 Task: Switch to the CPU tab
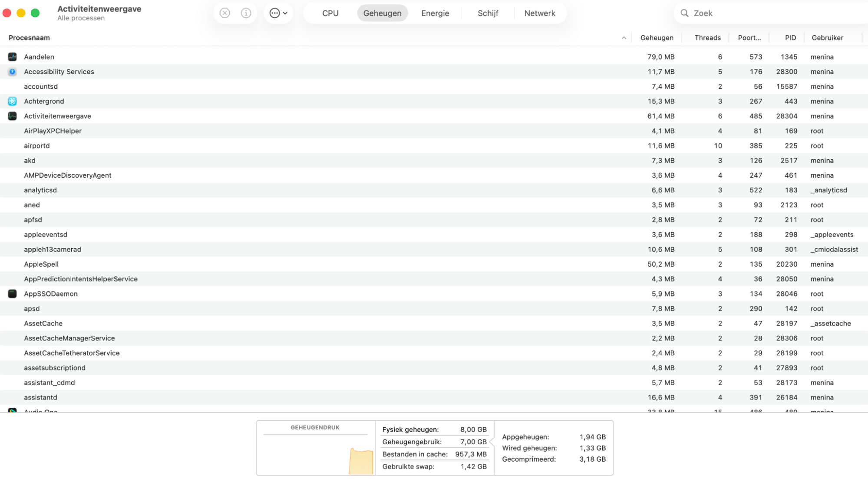pyautogui.click(x=330, y=13)
